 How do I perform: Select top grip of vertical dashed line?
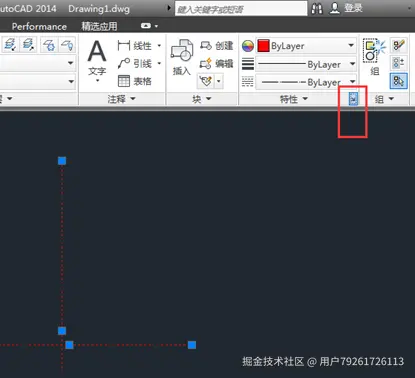point(62,161)
